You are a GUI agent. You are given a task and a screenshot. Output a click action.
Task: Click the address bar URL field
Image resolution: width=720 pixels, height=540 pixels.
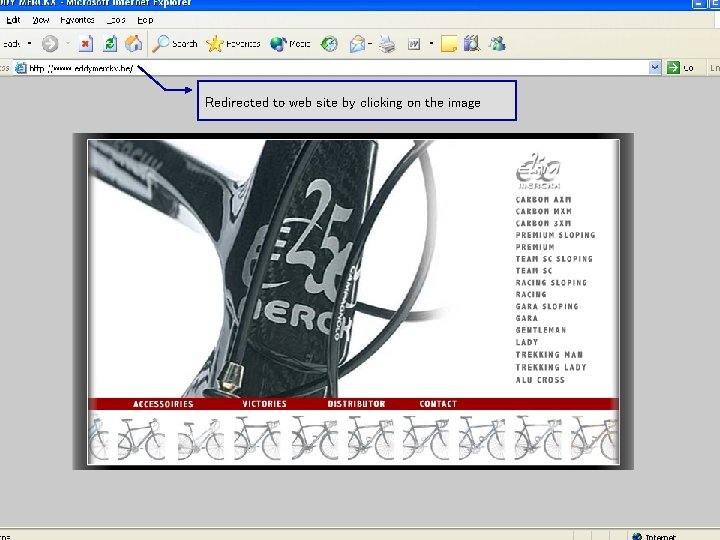tap(338, 68)
